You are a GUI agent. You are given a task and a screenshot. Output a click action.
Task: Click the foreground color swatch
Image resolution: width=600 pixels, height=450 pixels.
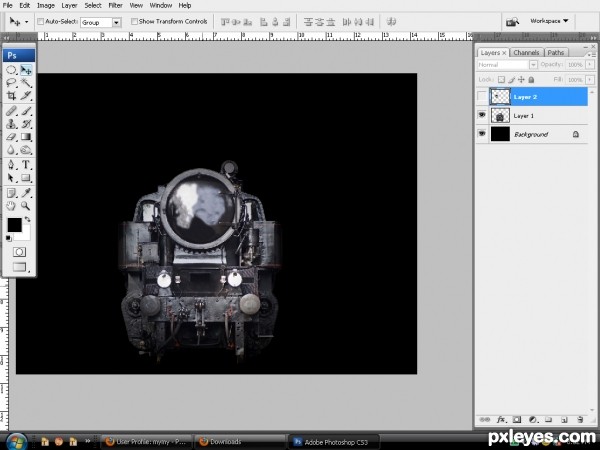click(x=15, y=225)
